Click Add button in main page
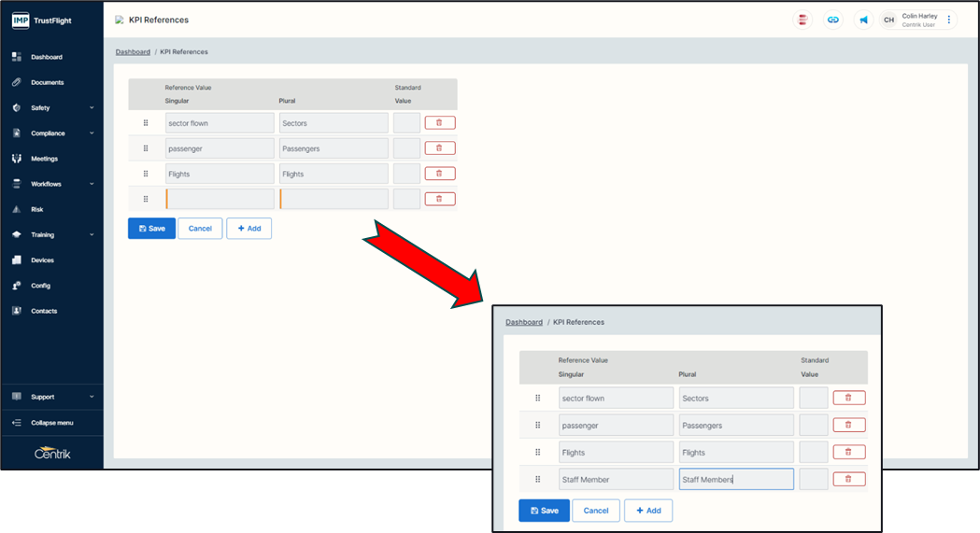The image size is (980, 533). pyautogui.click(x=249, y=229)
